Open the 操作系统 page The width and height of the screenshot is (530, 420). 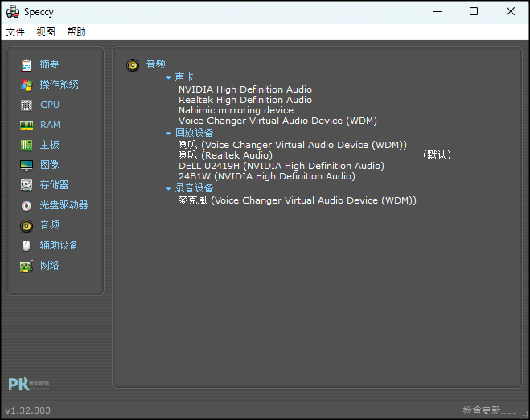[60, 84]
